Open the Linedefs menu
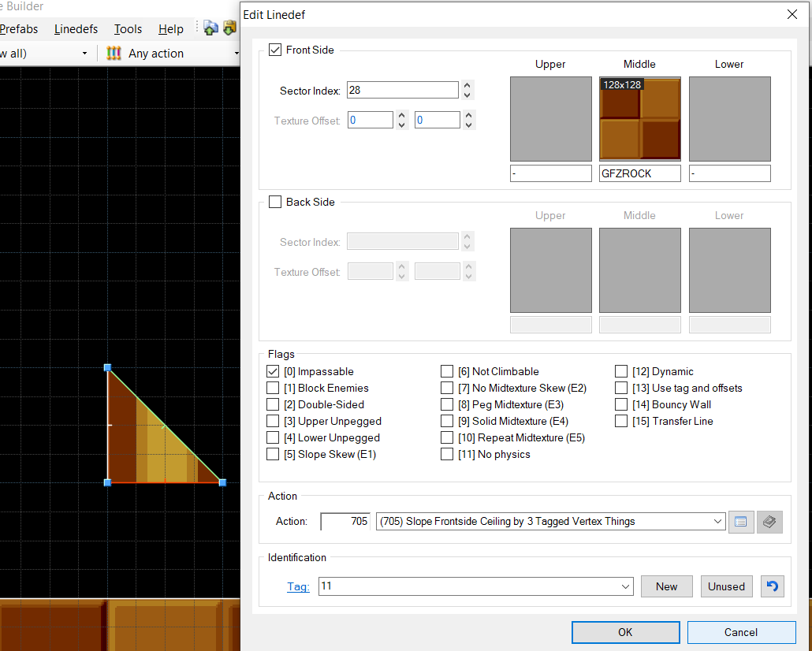Viewport: 812px width, 651px height. point(76,29)
